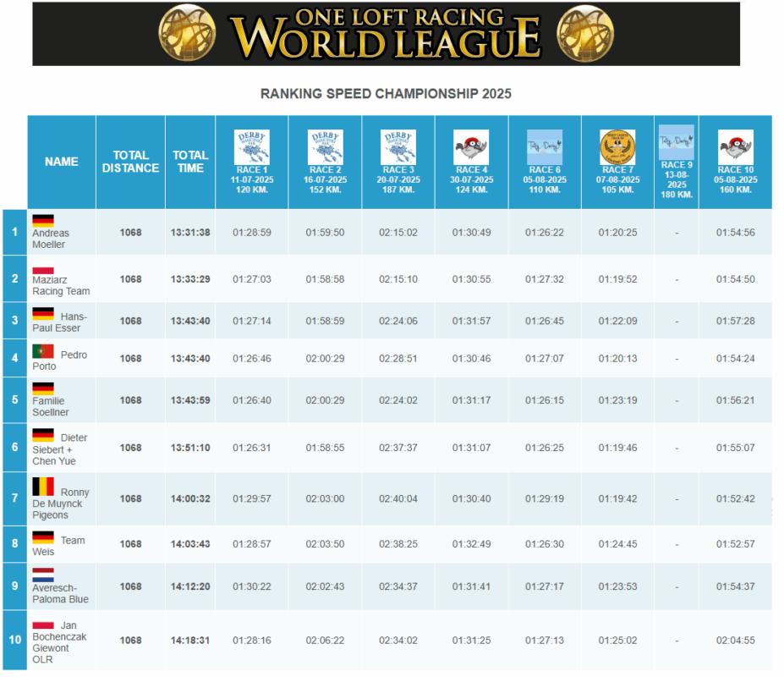Click the Pedro Porto name
Viewport: 784px width, 677px height.
pyautogui.click(x=60, y=361)
